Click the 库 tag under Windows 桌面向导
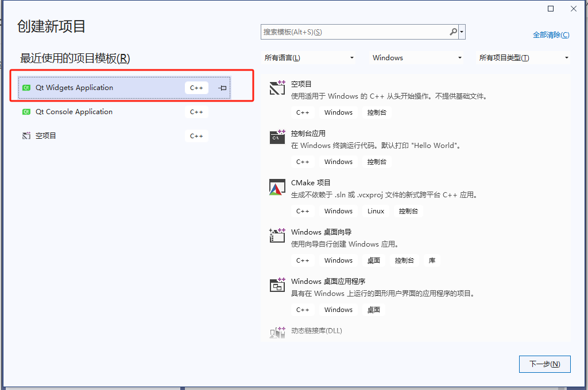The image size is (588, 390). tap(432, 260)
